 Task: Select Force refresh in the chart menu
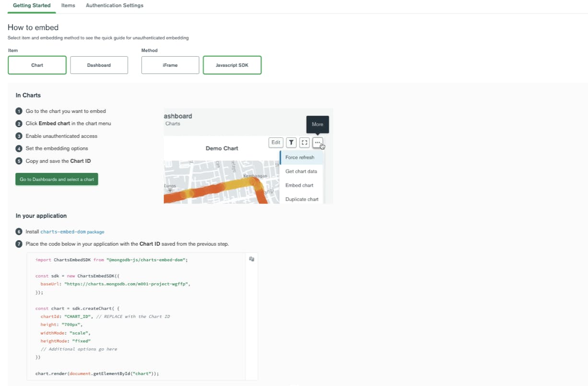[x=300, y=157]
